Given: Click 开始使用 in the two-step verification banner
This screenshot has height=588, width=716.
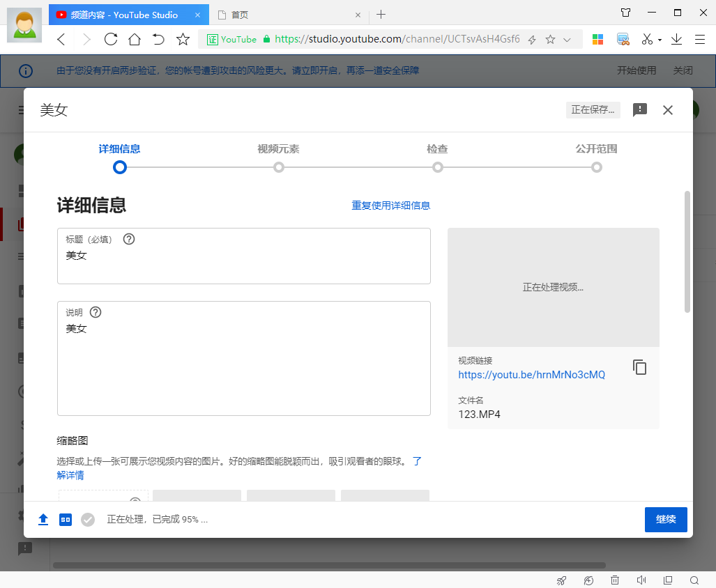Looking at the screenshot, I should click(637, 70).
